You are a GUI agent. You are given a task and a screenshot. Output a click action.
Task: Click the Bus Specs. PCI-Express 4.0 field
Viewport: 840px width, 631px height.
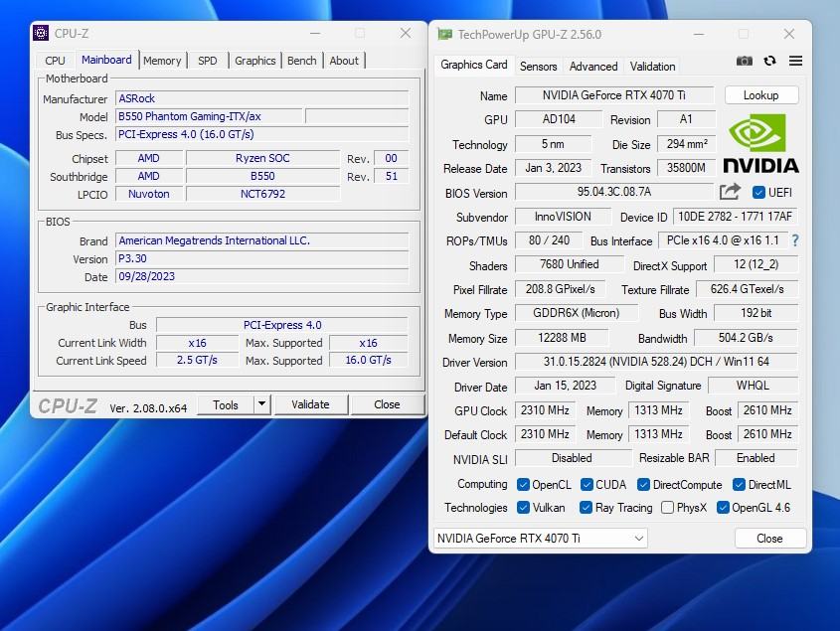(261, 134)
